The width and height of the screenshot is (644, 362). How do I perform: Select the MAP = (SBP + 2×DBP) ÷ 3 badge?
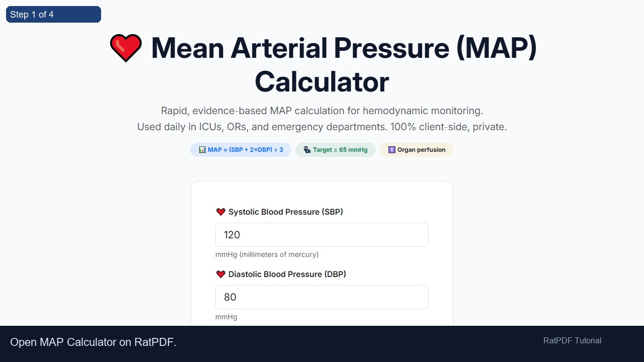pyautogui.click(x=240, y=150)
